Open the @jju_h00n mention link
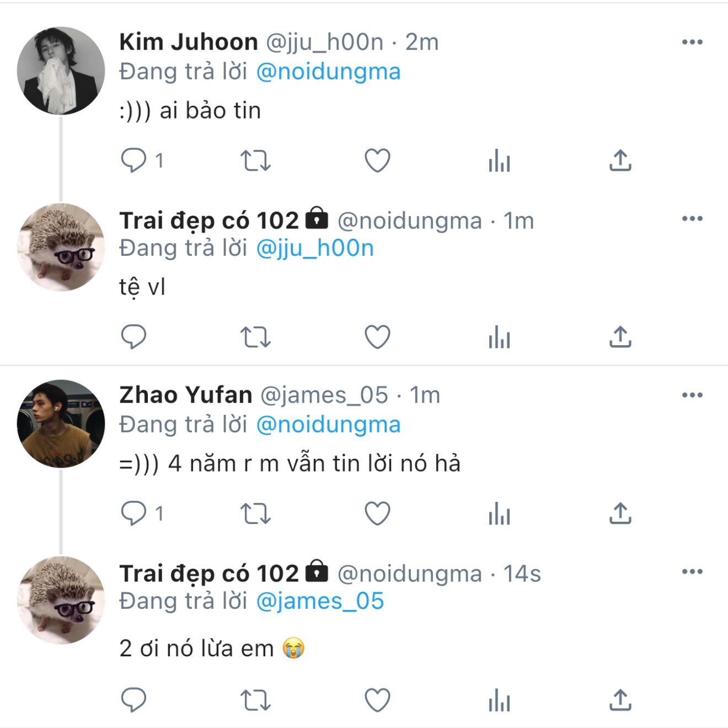 pyautogui.click(x=315, y=248)
